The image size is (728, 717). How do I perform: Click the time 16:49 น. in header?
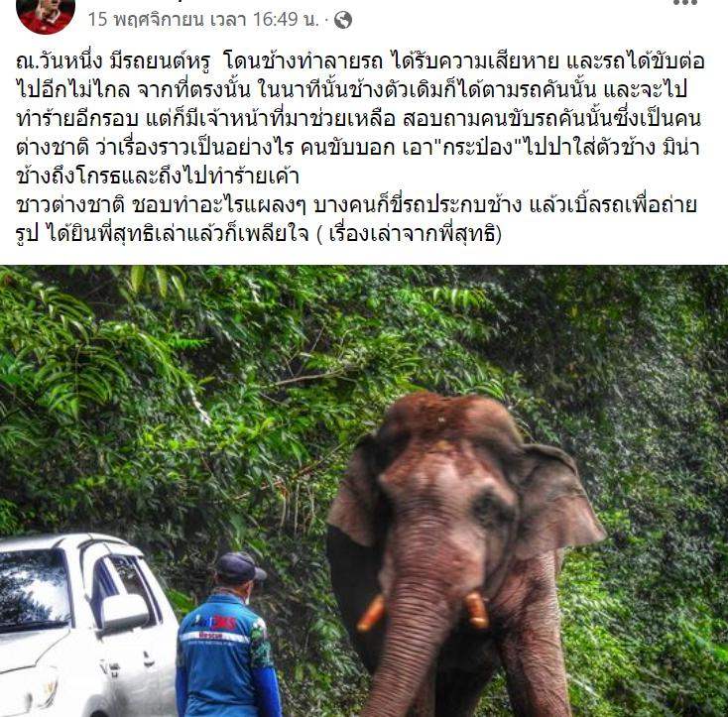[x=286, y=20]
